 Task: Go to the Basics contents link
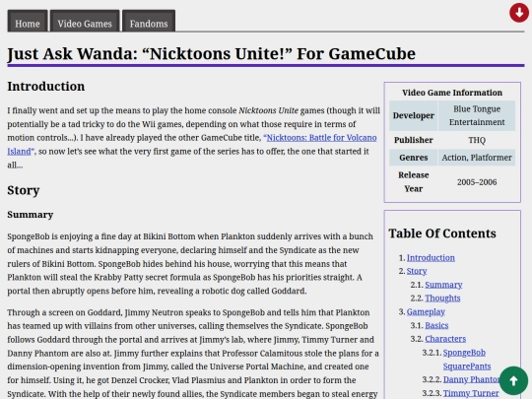[436, 325]
